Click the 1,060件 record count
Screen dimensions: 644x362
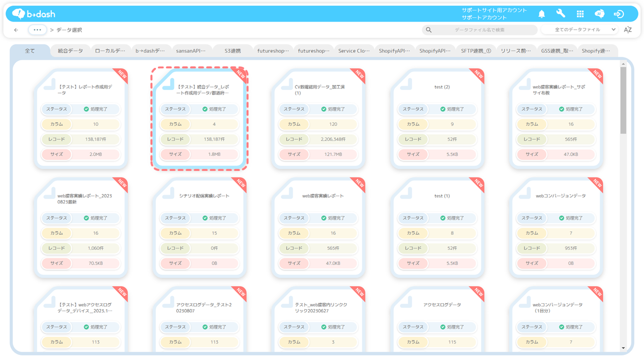[96, 248]
